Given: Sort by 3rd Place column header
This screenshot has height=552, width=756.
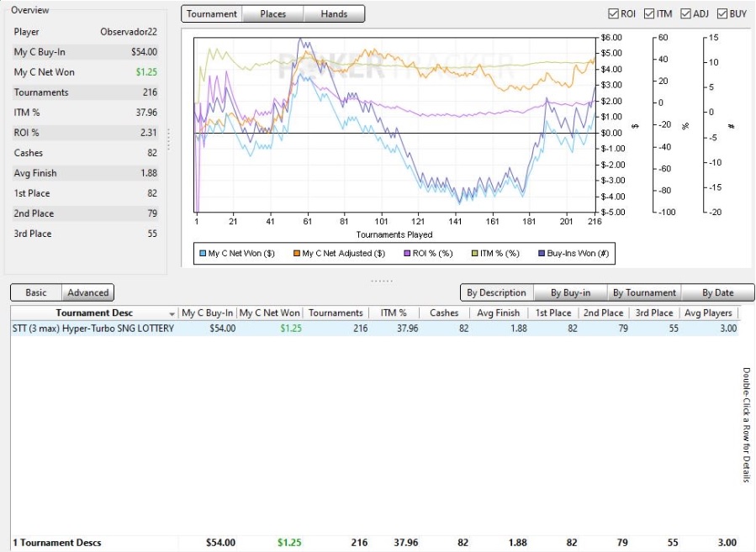Looking at the screenshot, I should (654, 313).
